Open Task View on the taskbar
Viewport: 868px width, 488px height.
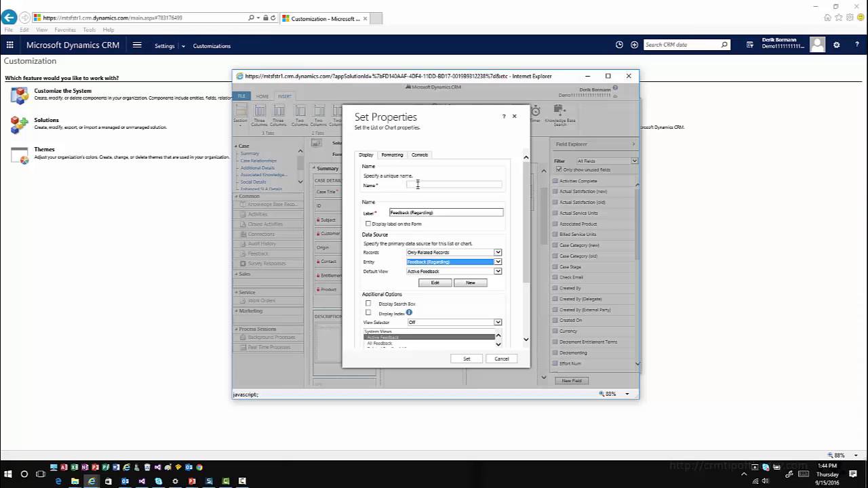coord(41,474)
